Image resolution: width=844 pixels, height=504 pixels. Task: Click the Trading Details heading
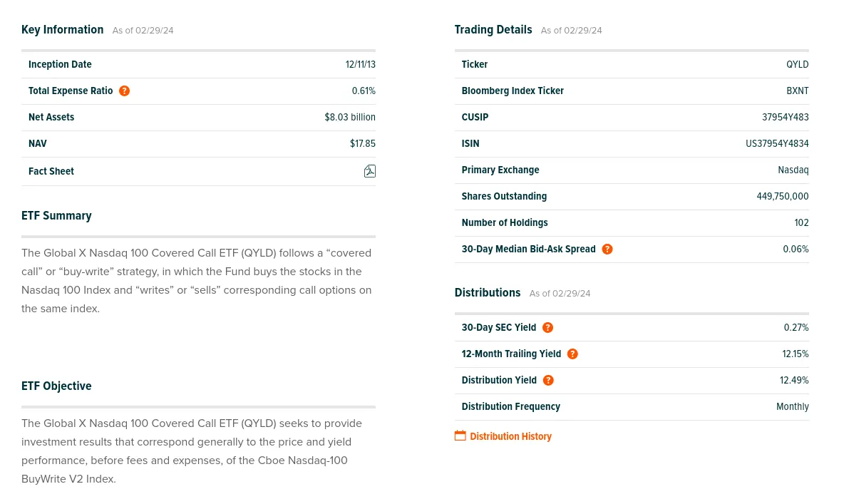(x=493, y=30)
